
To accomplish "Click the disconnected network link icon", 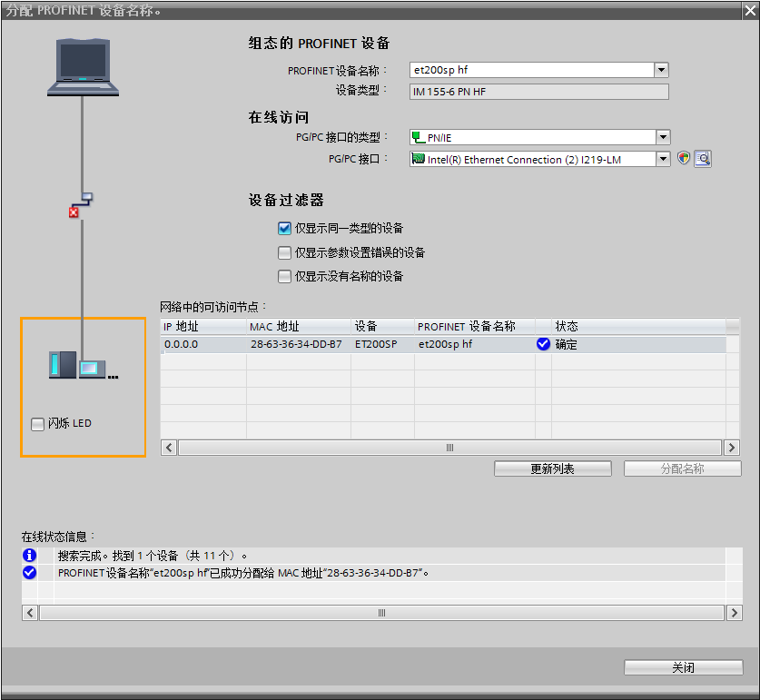I will tap(81, 205).
